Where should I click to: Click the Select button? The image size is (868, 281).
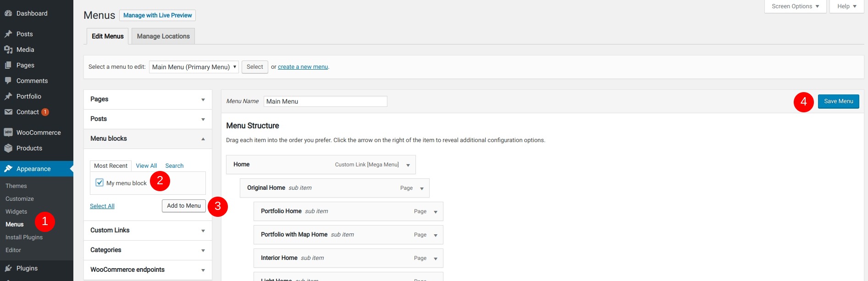tap(255, 67)
